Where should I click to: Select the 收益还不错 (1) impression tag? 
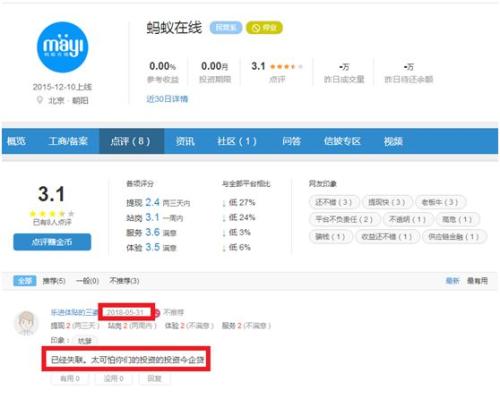coord(387,237)
